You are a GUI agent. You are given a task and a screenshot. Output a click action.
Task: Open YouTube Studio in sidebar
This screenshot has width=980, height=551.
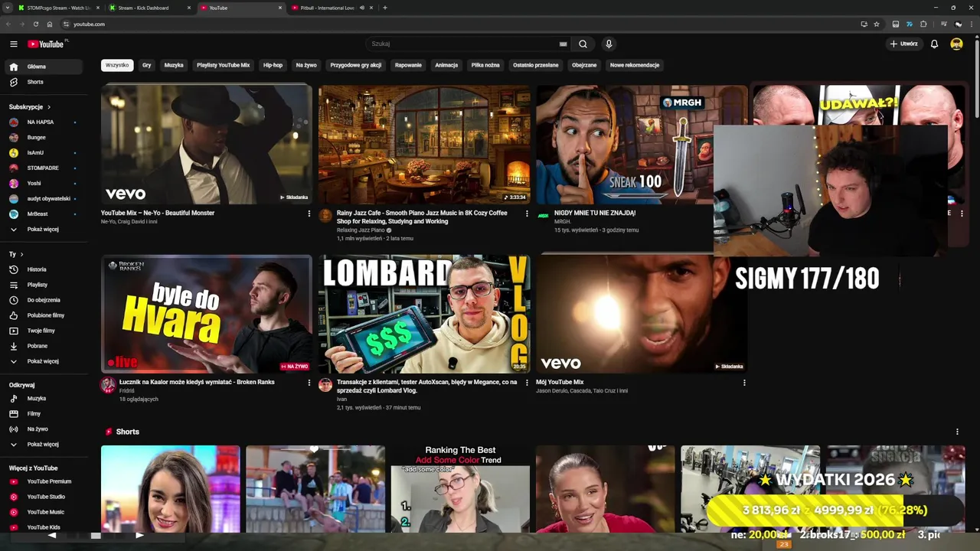(44, 497)
